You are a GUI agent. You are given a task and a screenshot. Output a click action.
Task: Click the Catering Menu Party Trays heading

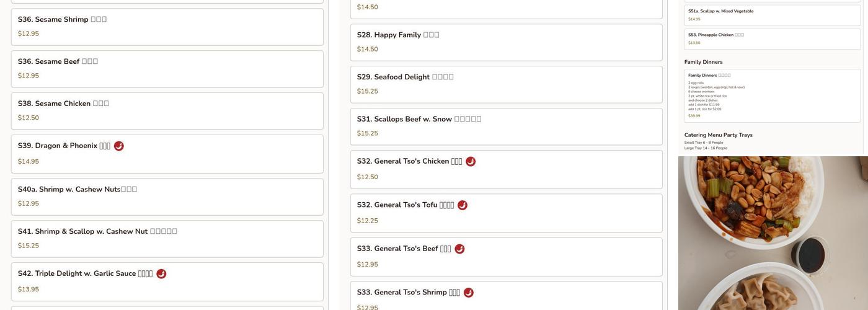tap(718, 135)
